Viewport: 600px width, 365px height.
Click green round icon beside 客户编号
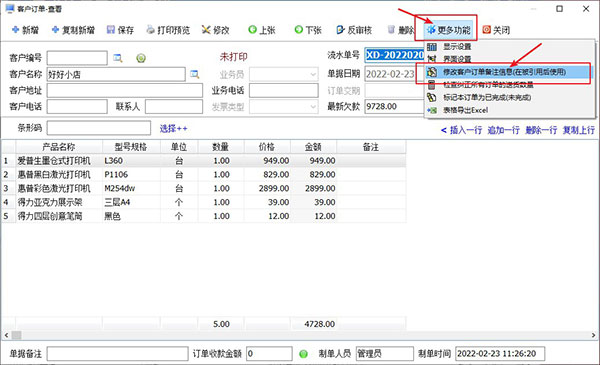point(141,58)
